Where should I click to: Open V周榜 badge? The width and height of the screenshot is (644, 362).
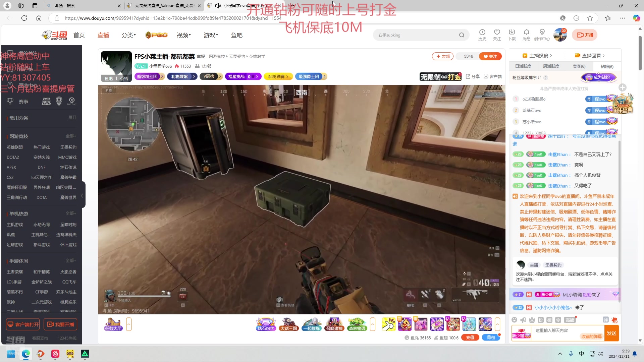[x=211, y=76]
